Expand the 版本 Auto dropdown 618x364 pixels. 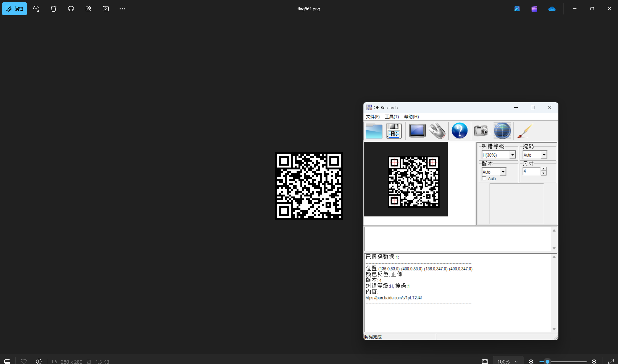[x=503, y=172]
